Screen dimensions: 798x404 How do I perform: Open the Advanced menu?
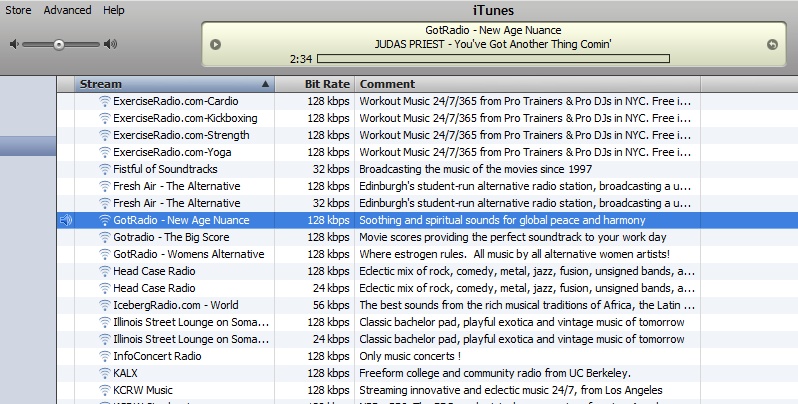(67, 10)
